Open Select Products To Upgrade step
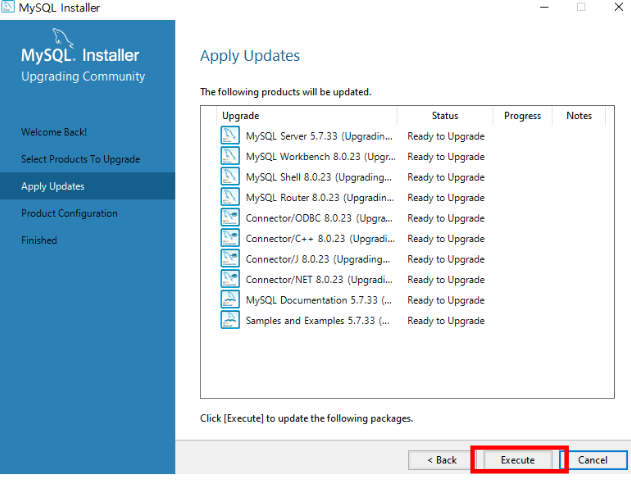The width and height of the screenshot is (631, 481). 80,159
